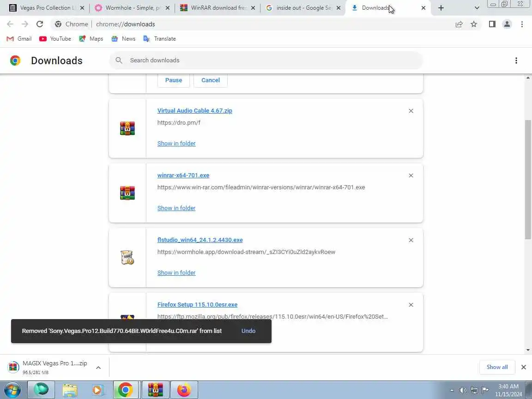Image resolution: width=532 pixels, height=399 pixels.
Task: Remove Firefox Setup 115.10.0esr.exe from list
Action: tap(411, 305)
